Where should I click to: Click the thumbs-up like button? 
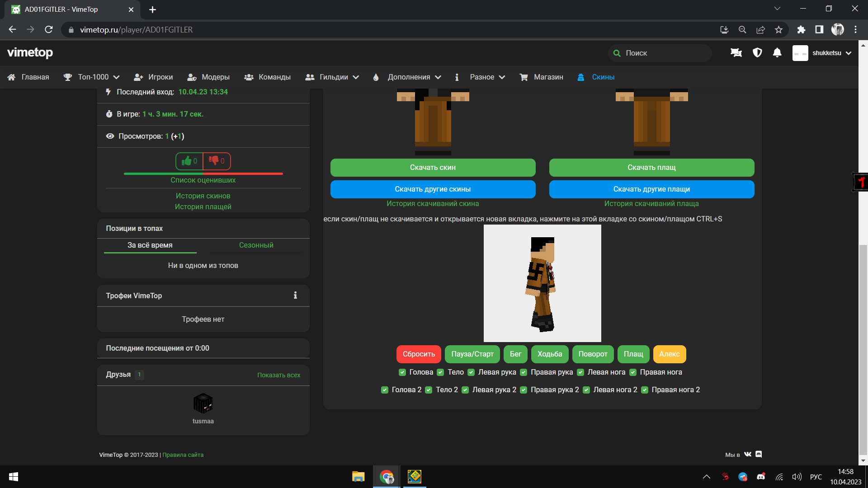click(189, 161)
